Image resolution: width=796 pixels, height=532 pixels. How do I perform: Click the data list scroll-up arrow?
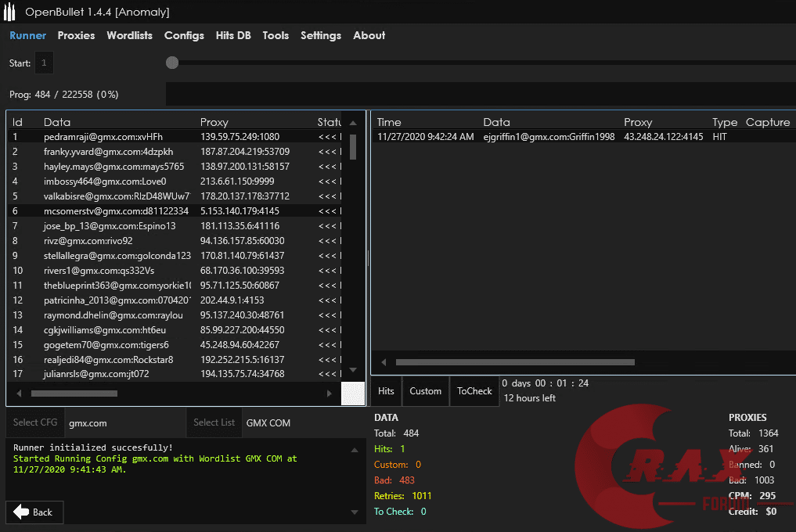pyautogui.click(x=353, y=122)
